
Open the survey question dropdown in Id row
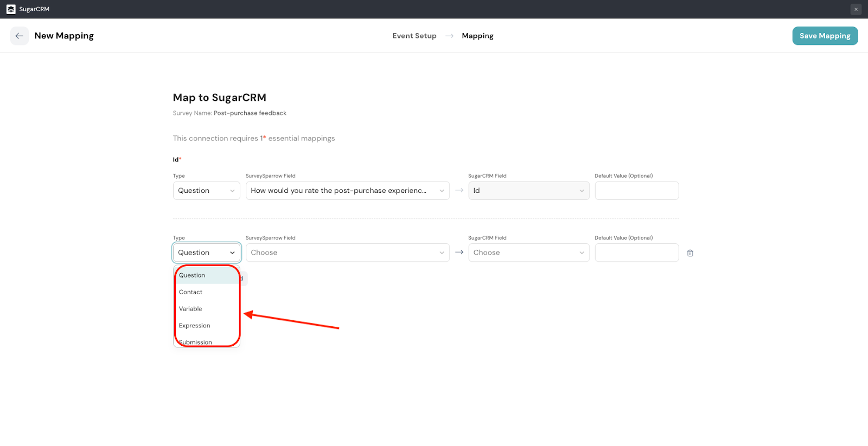tap(347, 191)
